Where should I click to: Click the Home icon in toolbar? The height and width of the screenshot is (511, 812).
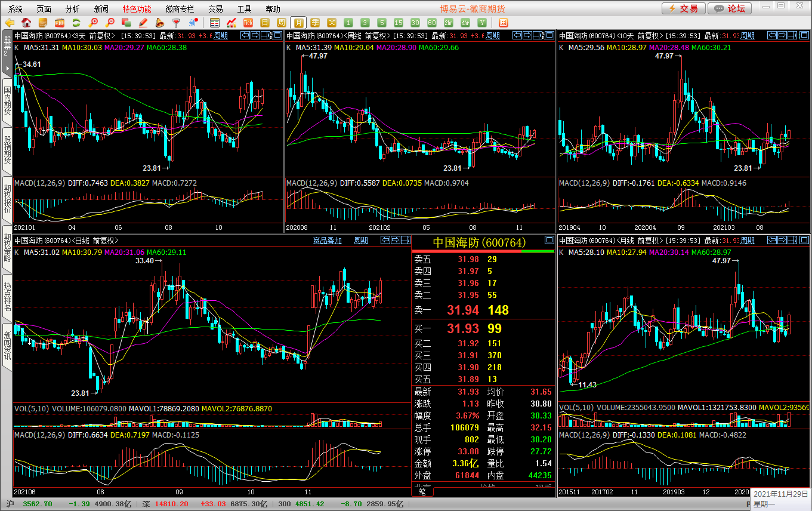[26, 23]
